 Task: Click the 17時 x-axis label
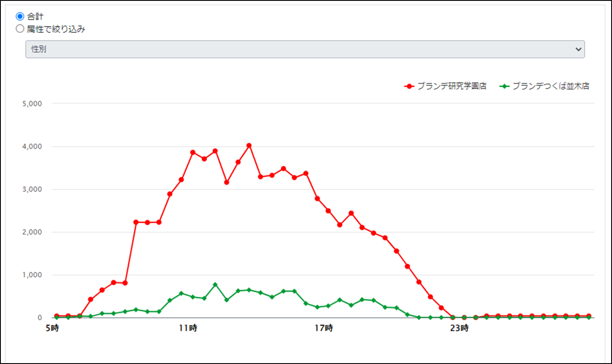click(323, 328)
